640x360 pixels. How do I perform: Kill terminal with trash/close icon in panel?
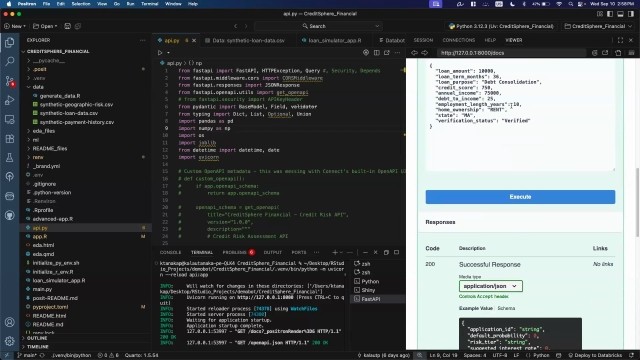376,252
